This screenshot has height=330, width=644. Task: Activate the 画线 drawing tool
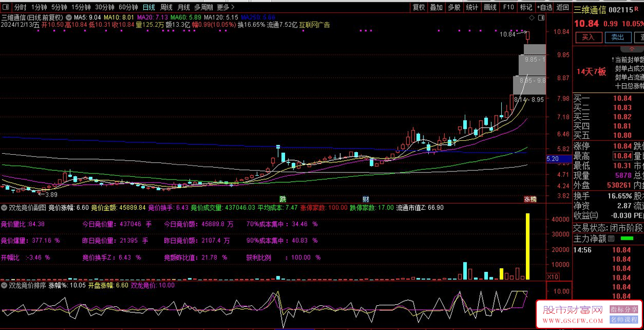coord(489,8)
